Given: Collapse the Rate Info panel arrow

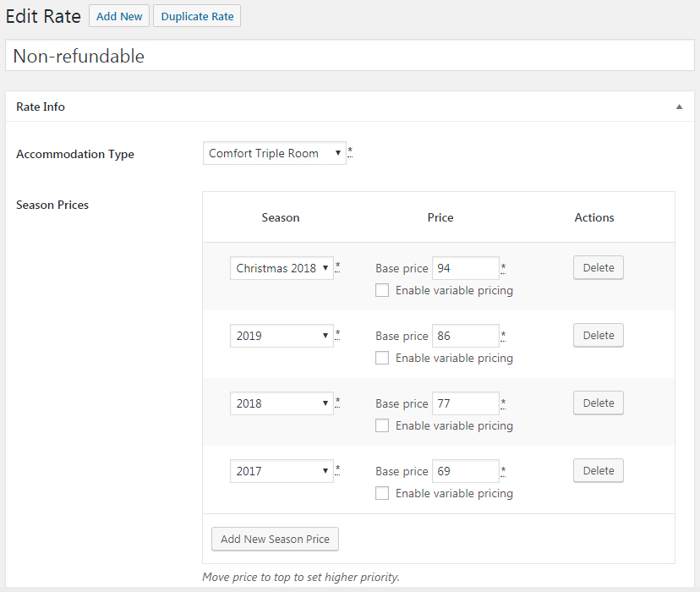Looking at the screenshot, I should pyautogui.click(x=679, y=107).
